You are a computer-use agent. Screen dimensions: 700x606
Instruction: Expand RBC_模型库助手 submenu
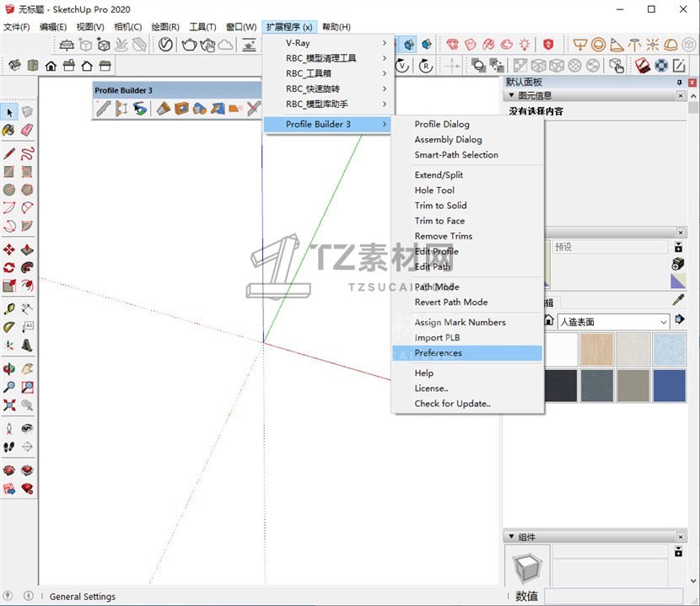click(x=329, y=104)
